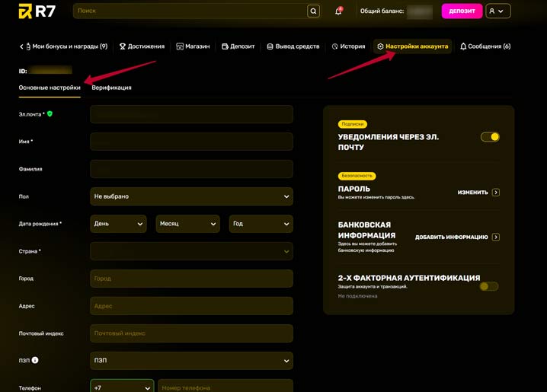The height and width of the screenshot is (392, 547).
Task: Click the ПЗП info icon
Action: click(x=35, y=361)
